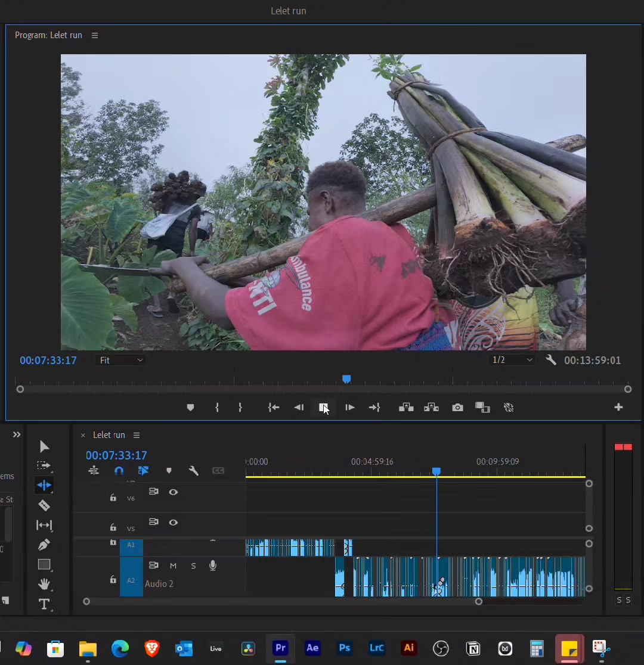
Task: Click the timeline playhead on ruler
Action: (x=436, y=471)
